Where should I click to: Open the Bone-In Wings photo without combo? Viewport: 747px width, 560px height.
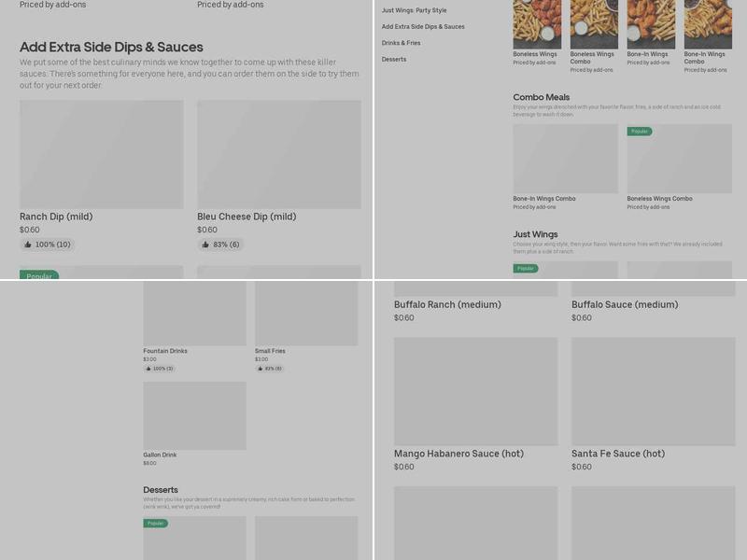pos(651,23)
